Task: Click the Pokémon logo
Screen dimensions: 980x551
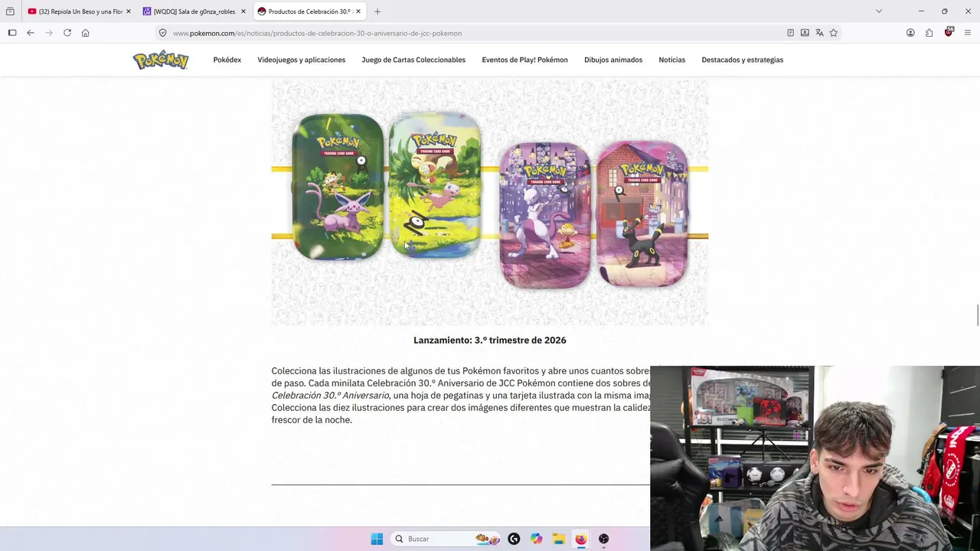Action: tap(161, 60)
